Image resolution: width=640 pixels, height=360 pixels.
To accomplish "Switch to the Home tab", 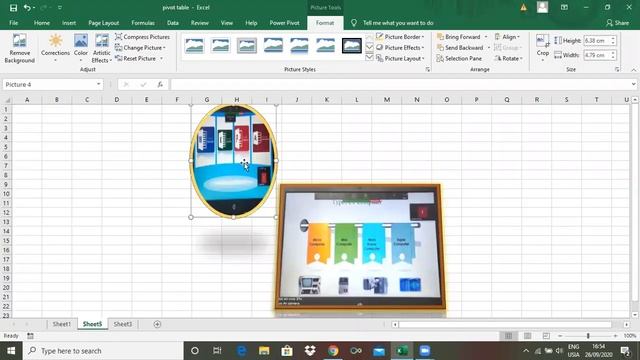I will pos(42,23).
